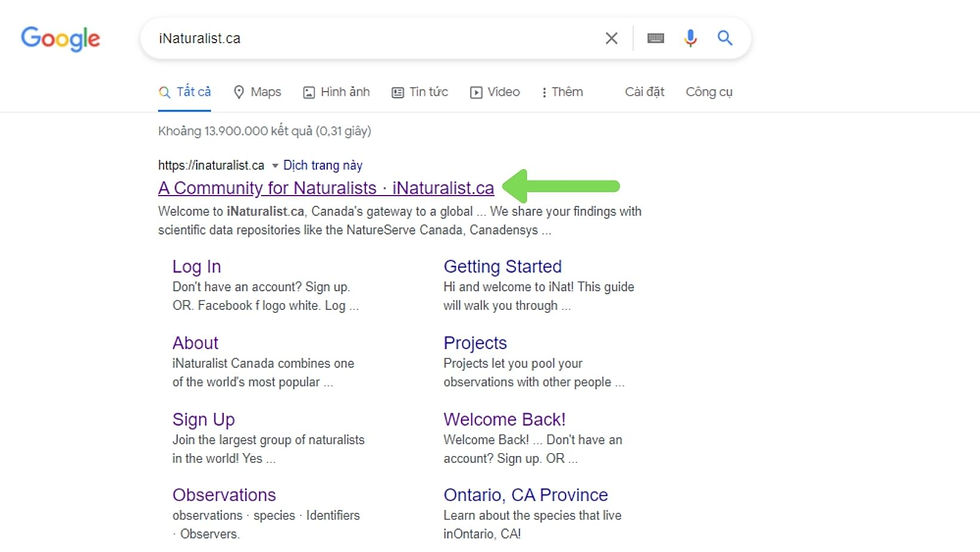980x552 pixels.
Task: Click the blue magnifier search button
Action: (x=725, y=38)
